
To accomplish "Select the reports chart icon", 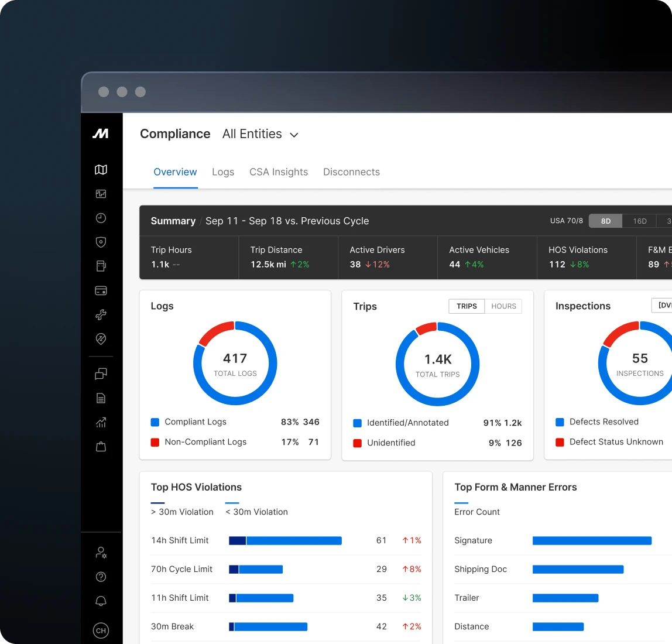I will pos(101,422).
